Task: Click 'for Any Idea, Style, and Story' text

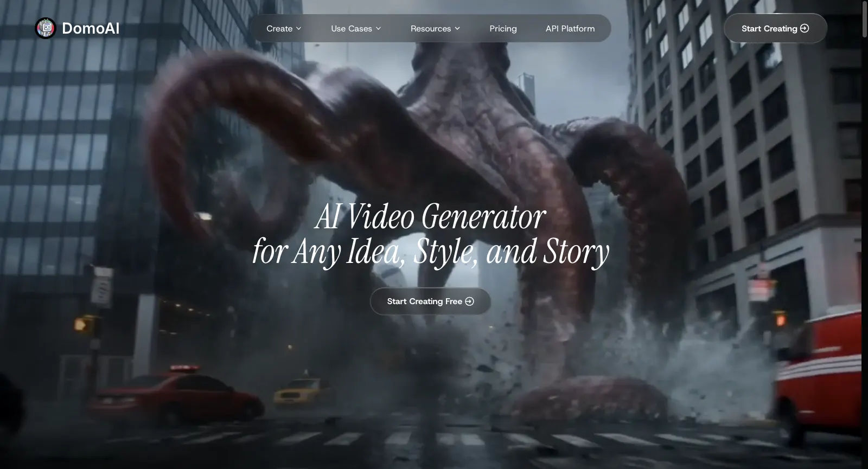Action: pos(431,252)
